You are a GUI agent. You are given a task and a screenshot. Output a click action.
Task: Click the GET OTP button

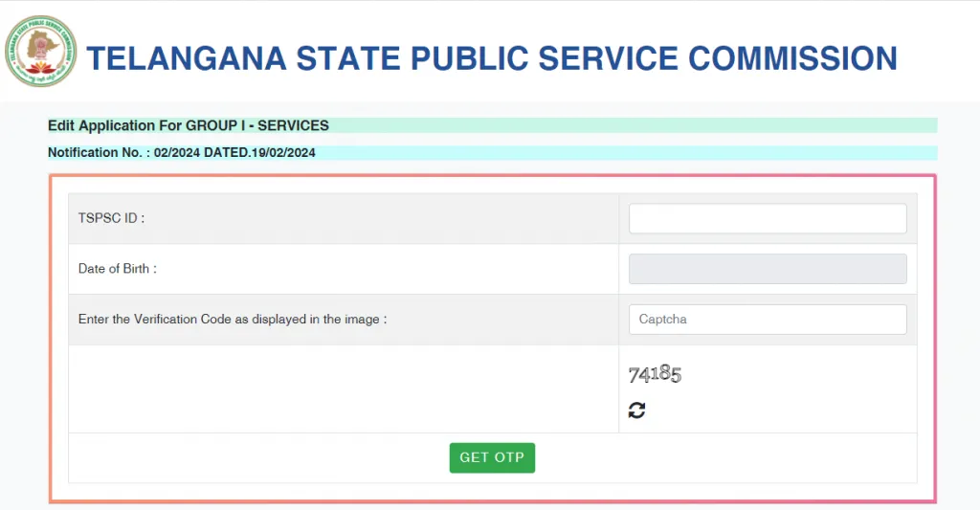point(492,457)
